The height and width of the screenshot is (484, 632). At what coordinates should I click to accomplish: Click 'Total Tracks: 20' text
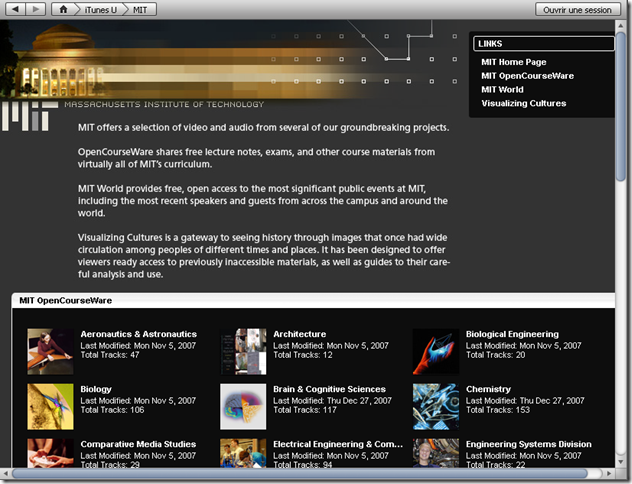pyautogui.click(x=495, y=355)
